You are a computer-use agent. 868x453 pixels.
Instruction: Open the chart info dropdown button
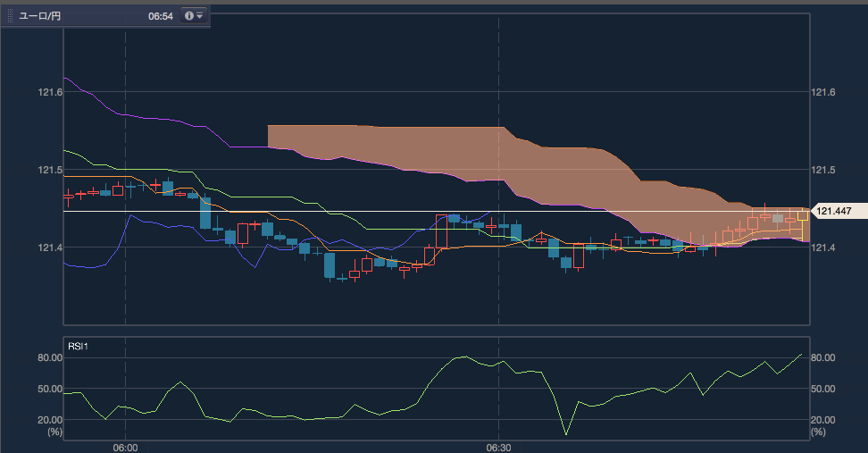click(194, 15)
